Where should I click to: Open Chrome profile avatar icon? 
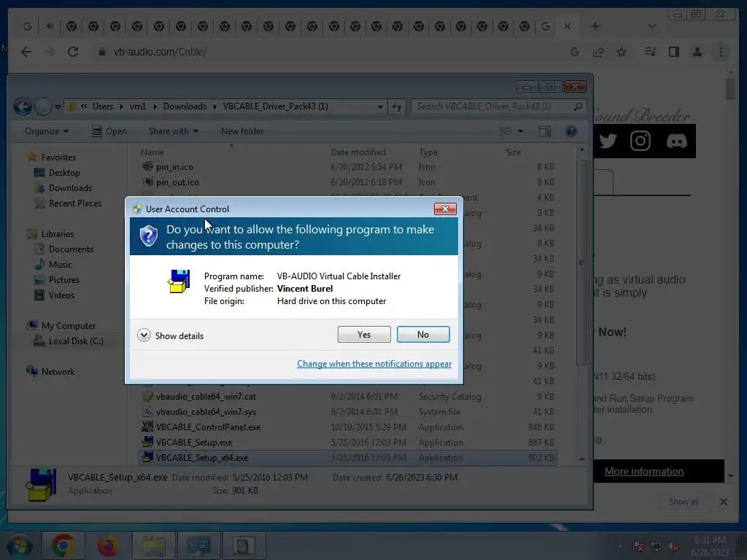click(x=697, y=52)
